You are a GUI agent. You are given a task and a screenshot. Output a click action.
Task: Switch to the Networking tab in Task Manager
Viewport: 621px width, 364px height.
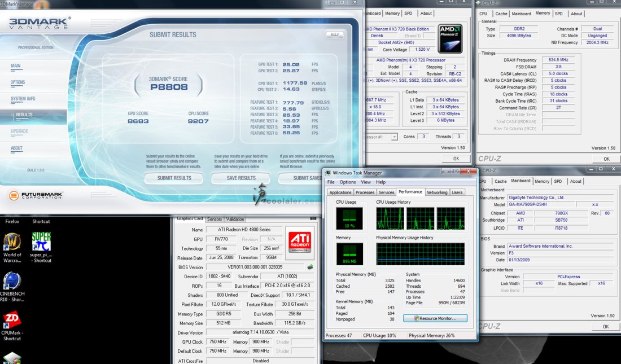(437, 192)
